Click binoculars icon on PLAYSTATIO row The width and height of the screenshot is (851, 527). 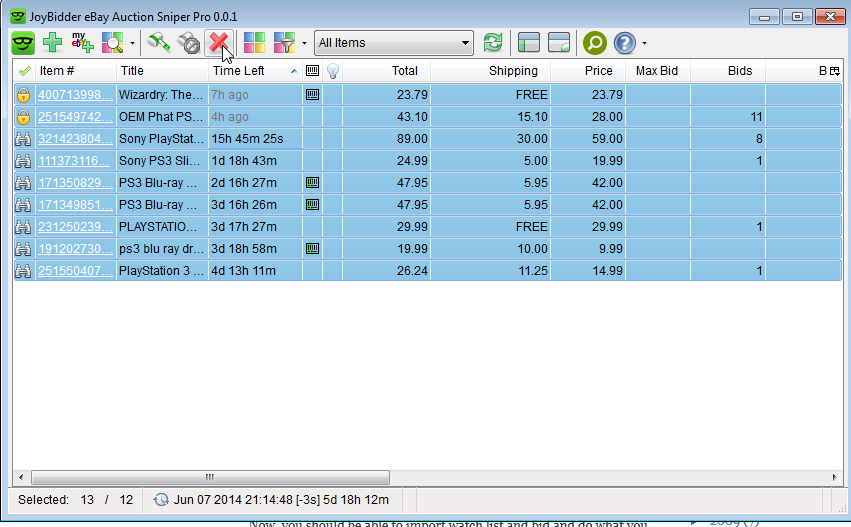[x=23, y=227]
